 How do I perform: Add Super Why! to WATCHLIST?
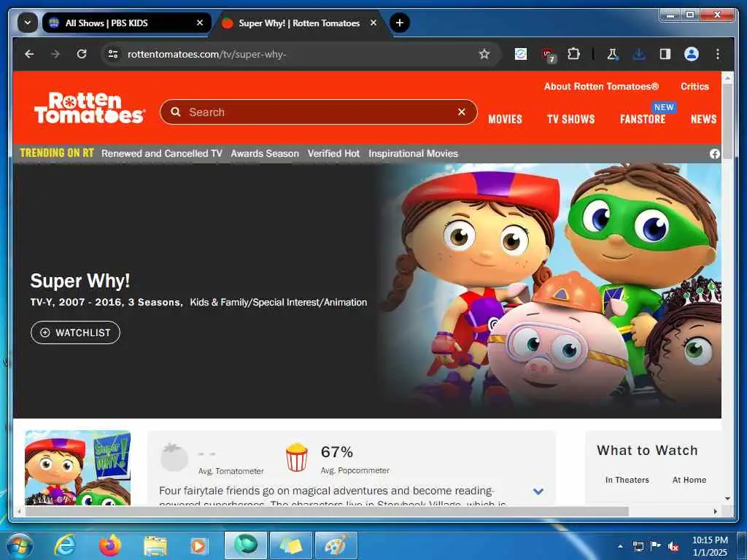pos(75,332)
